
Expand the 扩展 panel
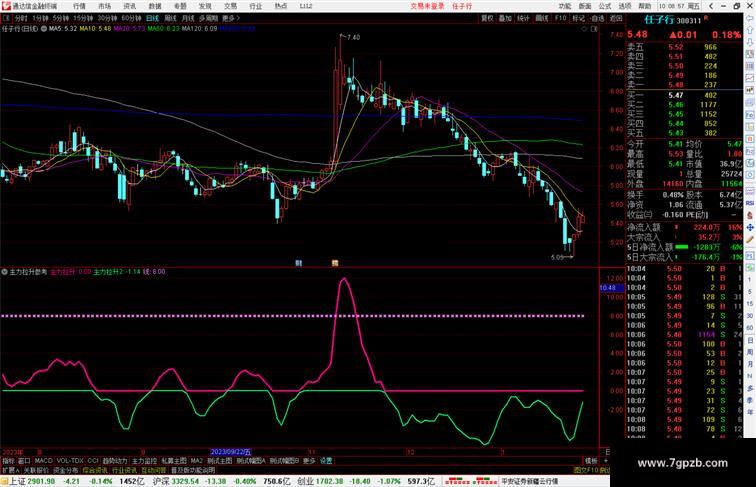tap(10, 470)
